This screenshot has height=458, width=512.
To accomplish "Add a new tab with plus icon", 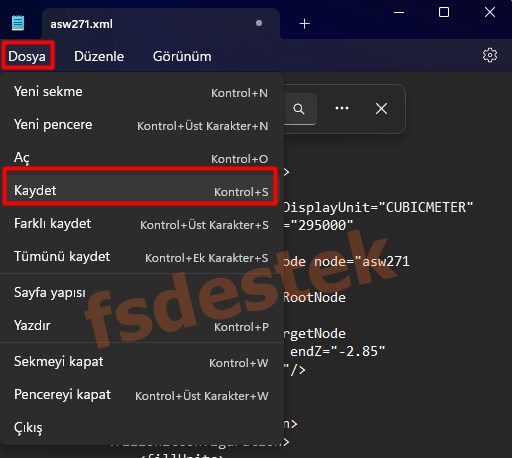I will pyautogui.click(x=304, y=24).
